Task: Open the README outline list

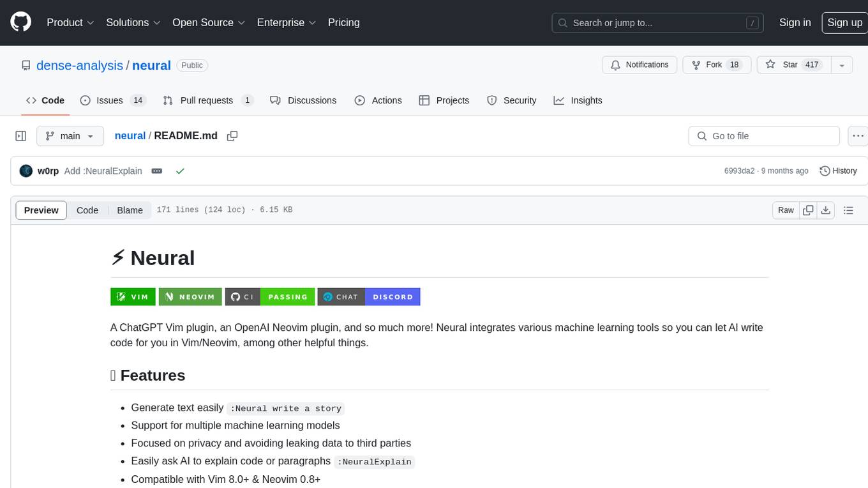Action: point(848,210)
